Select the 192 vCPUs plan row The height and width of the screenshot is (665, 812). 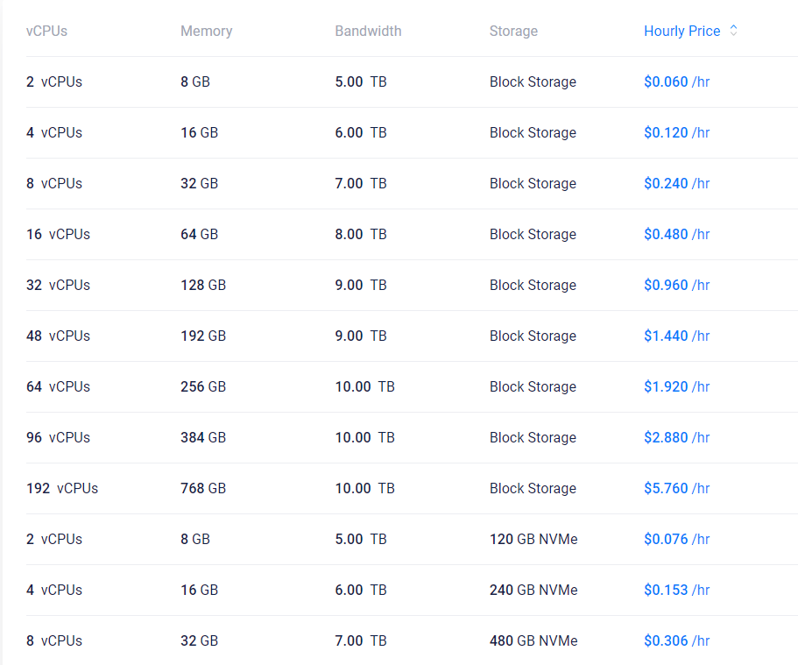[x=412, y=488]
